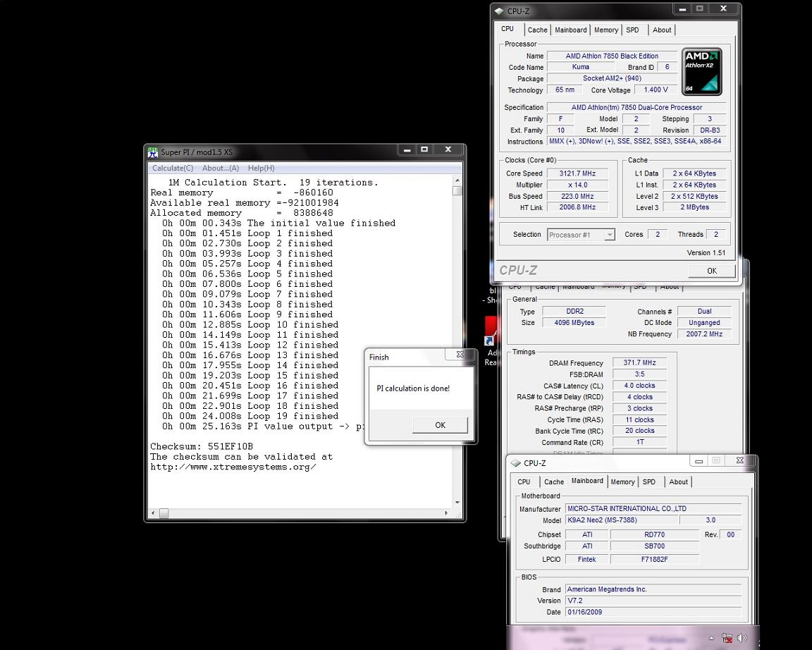This screenshot has width=812, height=650.
Task: Click the 'AMD Athlon 7850 Black Edition' name field
Action: point(612,56)
